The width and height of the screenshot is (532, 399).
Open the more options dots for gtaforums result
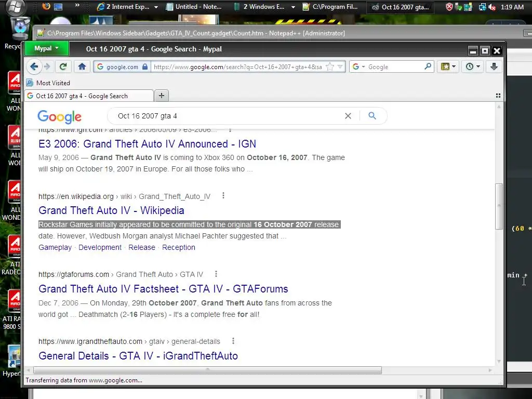(x=216, y=273)
